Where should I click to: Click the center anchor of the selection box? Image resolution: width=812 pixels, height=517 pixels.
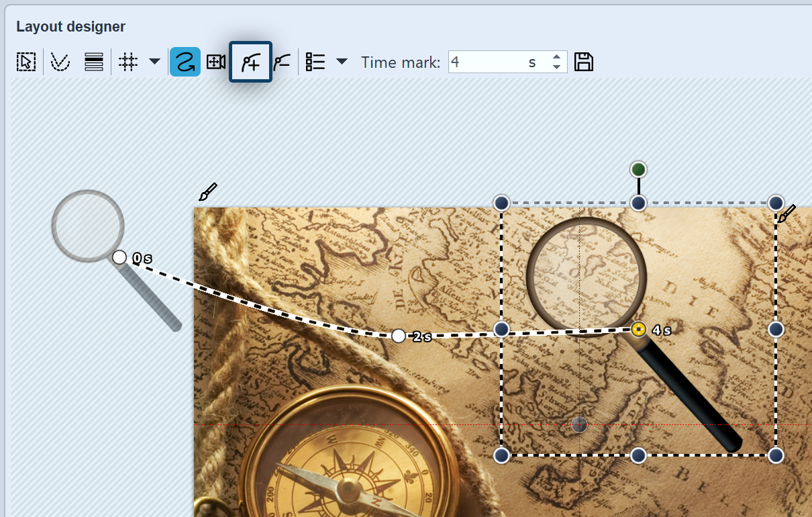pos(578,423)
